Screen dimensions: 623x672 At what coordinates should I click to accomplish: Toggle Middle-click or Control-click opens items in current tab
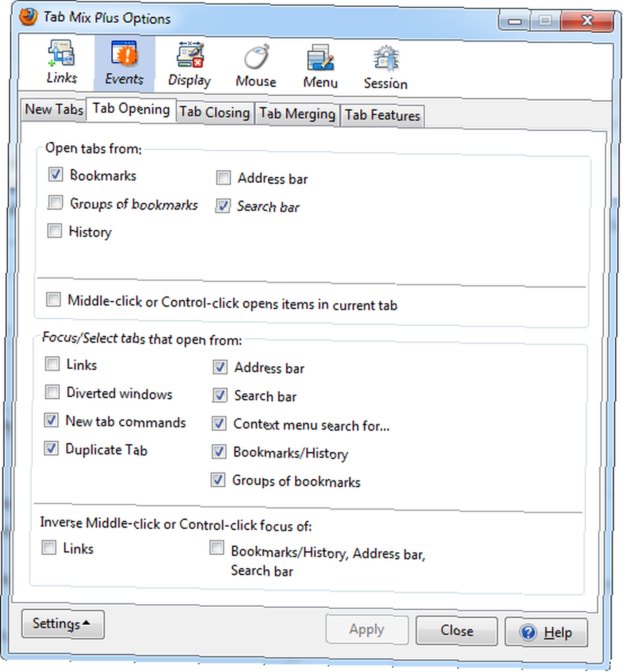point(53,299)
